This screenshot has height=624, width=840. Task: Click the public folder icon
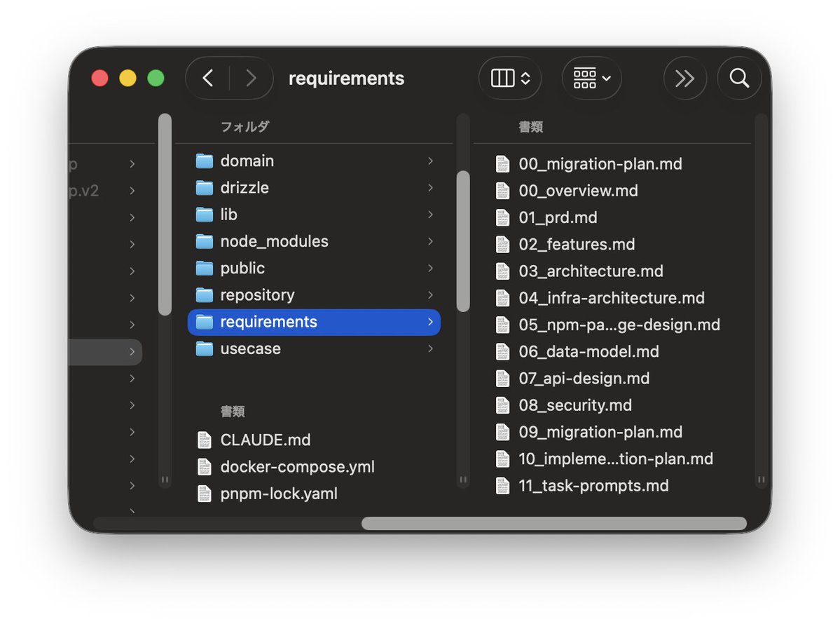pos(204,268)
